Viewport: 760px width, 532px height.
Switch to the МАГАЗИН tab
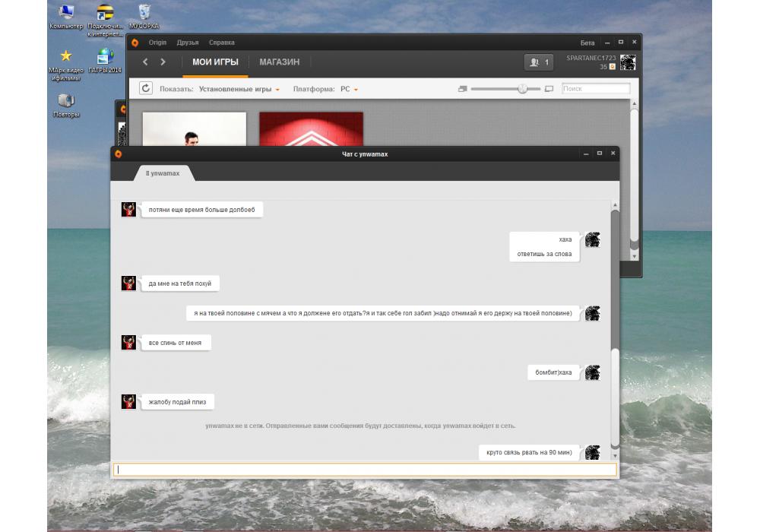coord(279,62)
